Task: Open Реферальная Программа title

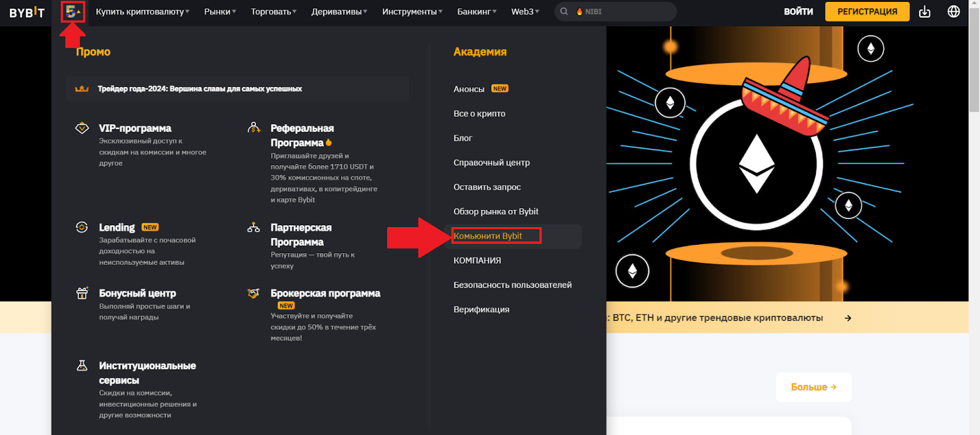Action: tap(303, 135)
